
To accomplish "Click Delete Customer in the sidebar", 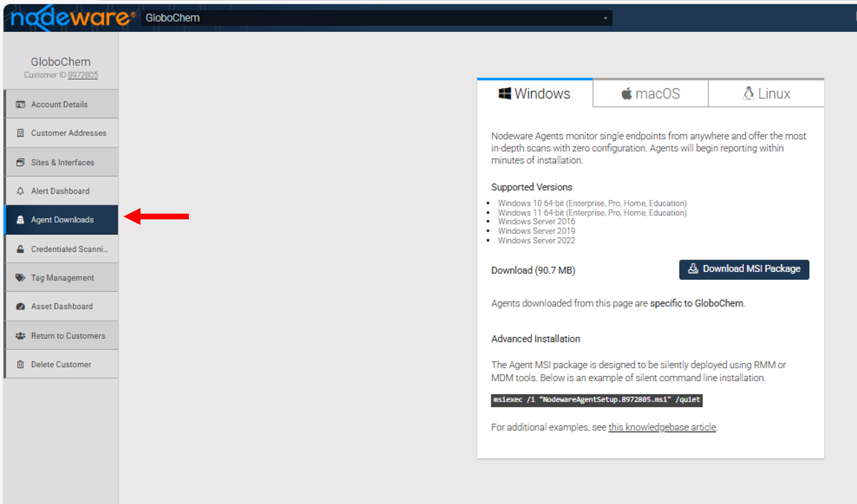I will coord(61,364).
